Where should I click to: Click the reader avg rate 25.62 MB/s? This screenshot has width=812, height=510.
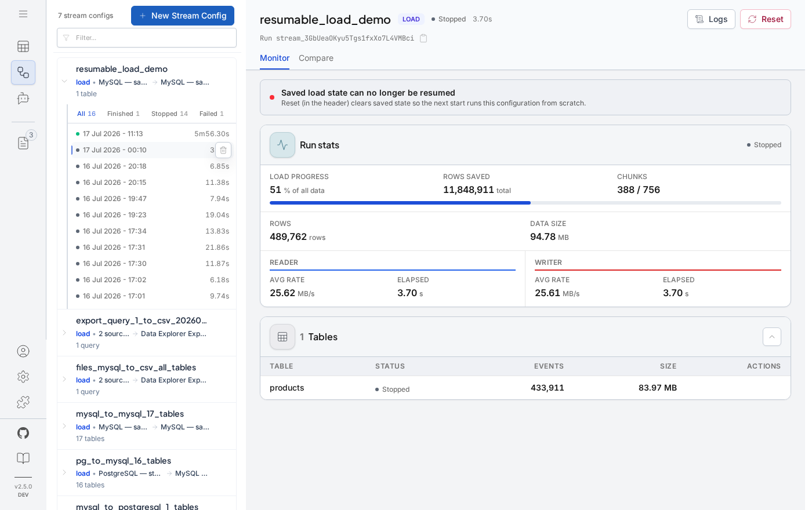click(x=292, y=293)
